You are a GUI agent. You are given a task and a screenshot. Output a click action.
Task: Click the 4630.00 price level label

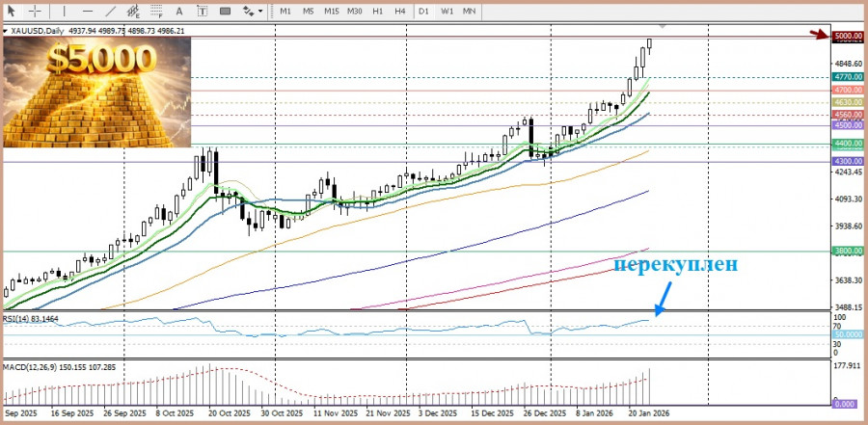[x=849, y=102]
